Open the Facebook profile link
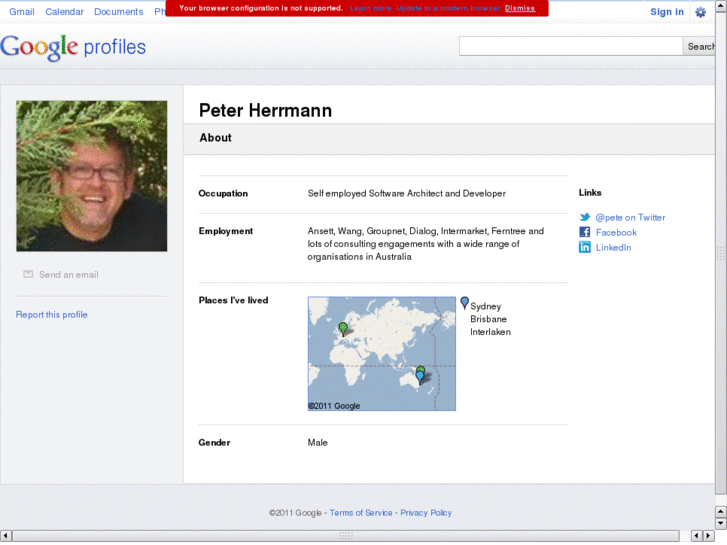This screenshot has height=545, width=727. point(616,232)
